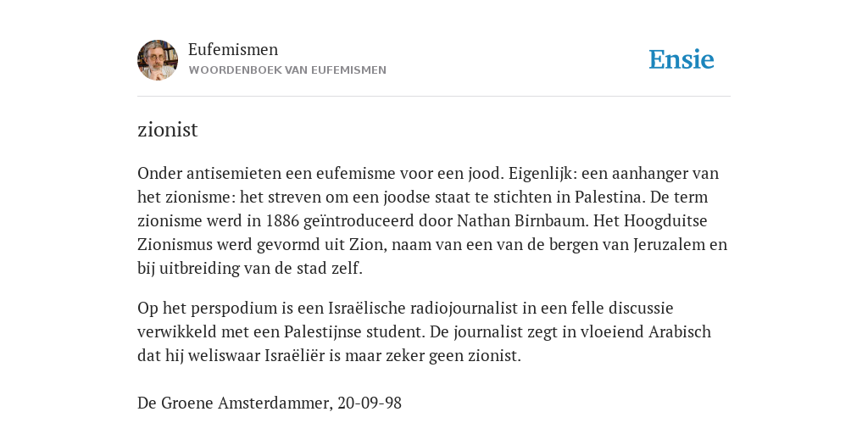Open the Ensie logo link
Viewport: 868px width, 434px height.
point(682,59)
